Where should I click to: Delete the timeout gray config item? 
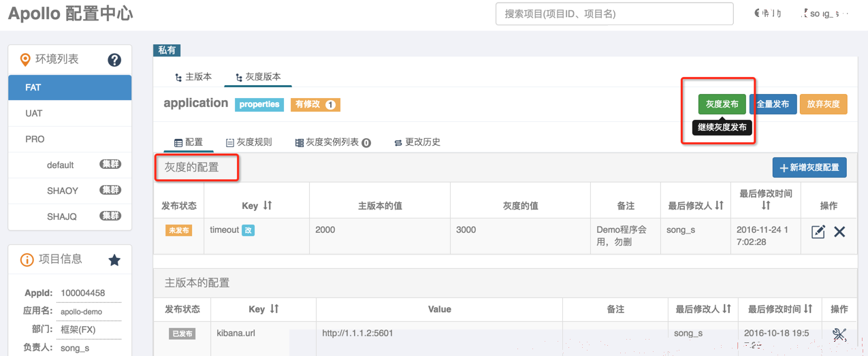(839, 231)
